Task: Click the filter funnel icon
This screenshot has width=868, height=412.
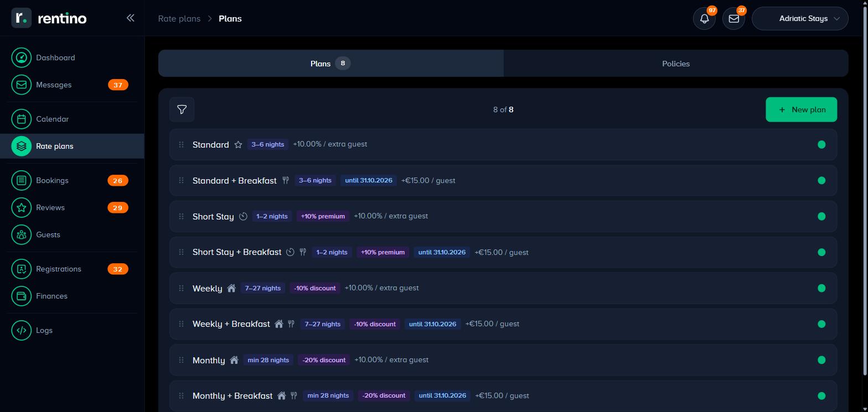Action: (182, 109)
